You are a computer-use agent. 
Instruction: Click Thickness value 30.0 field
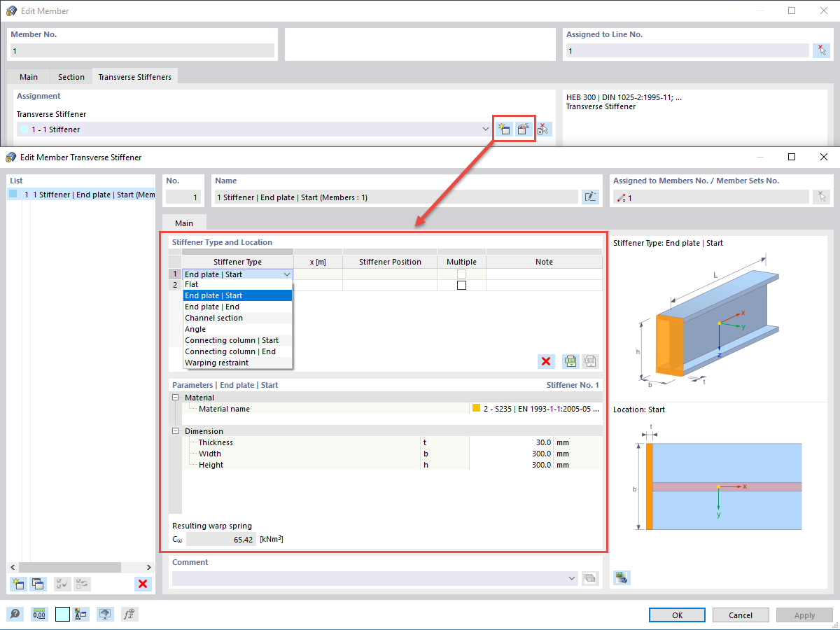(511, 442)
